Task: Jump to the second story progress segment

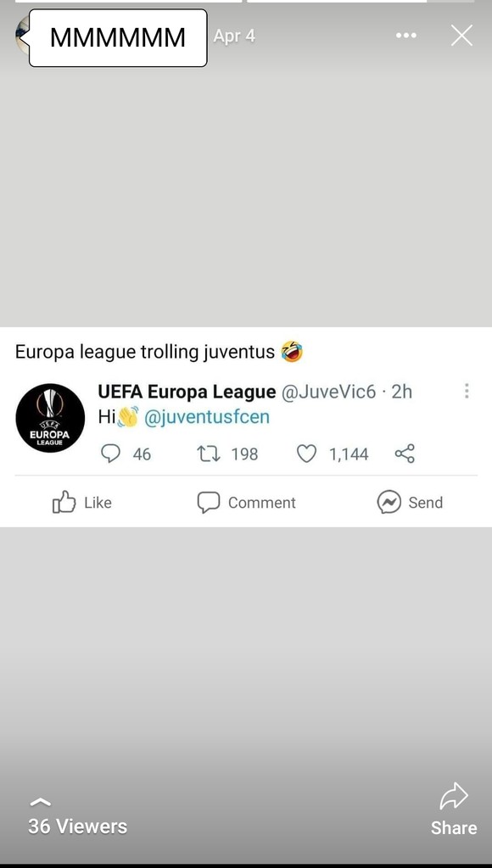Action: click(361, 1)
